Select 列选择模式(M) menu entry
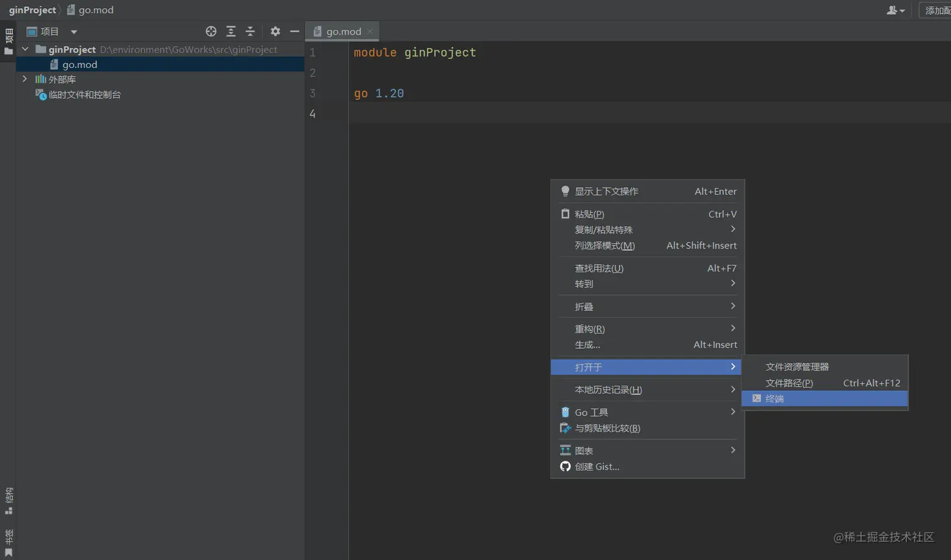 click(648, 245)
